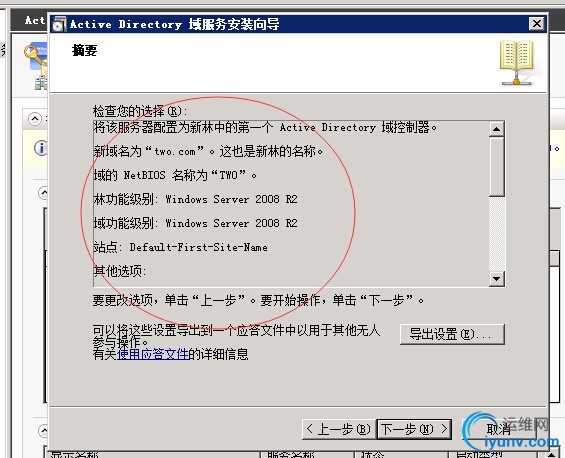The height and width of the screenshot is (458, 565).
Task: Click the 下一步(N) next button
Action: coord(414,429)
